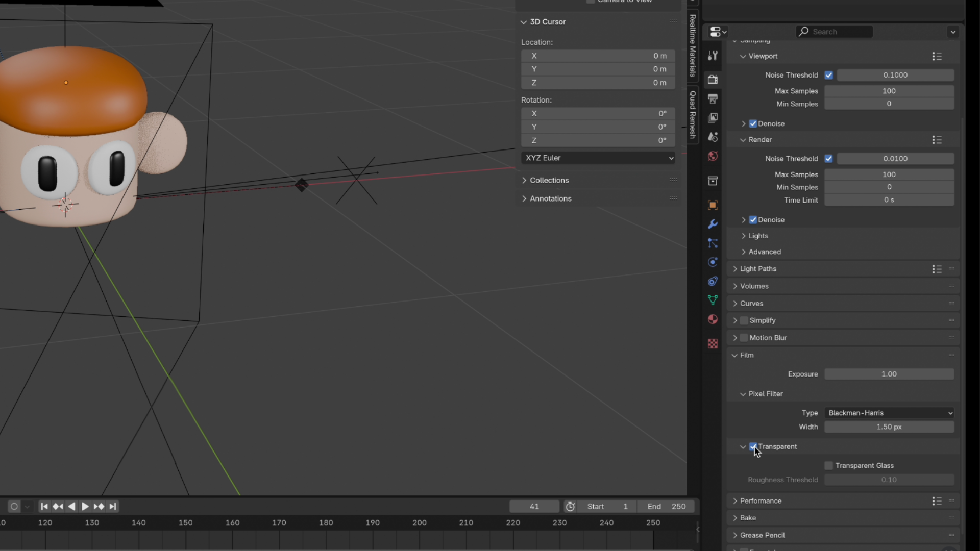980x551 pixels.
Task: Open the Texture properties tab
Action: click(713, 344)
